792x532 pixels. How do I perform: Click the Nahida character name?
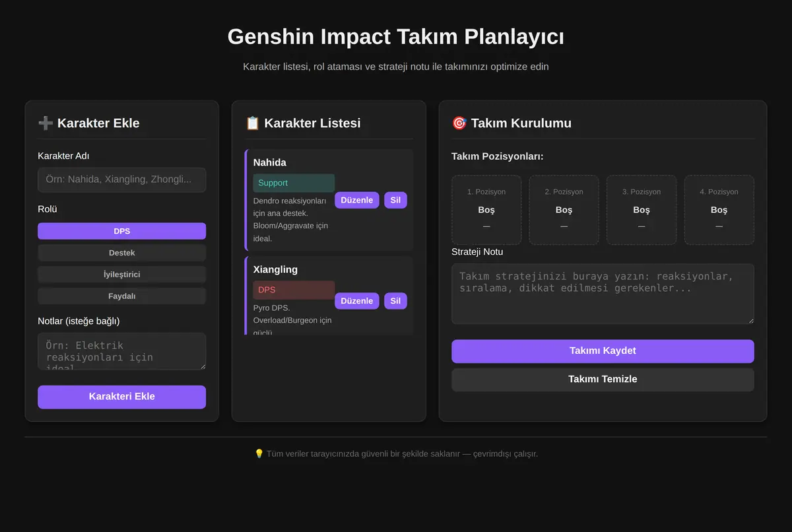269,162
